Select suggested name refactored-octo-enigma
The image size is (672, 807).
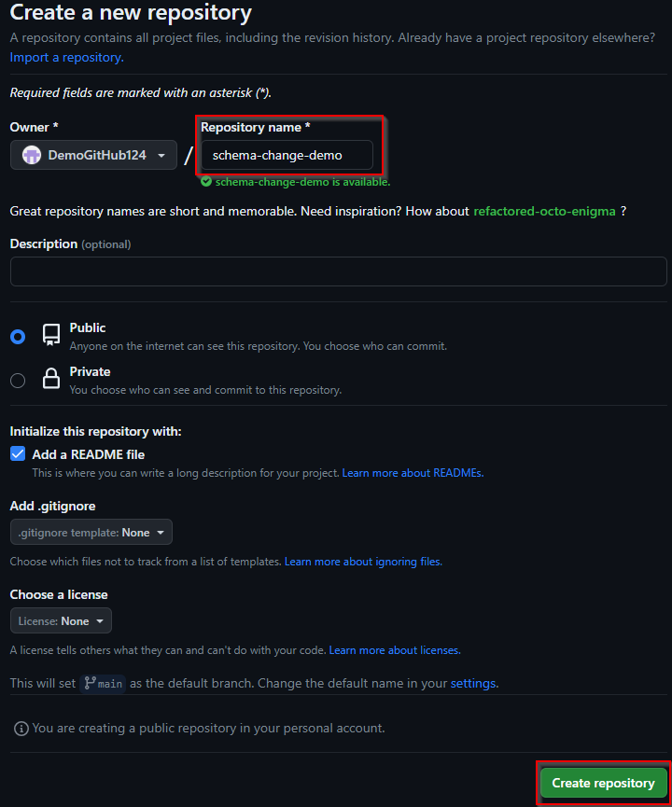(x=544, y=211)
